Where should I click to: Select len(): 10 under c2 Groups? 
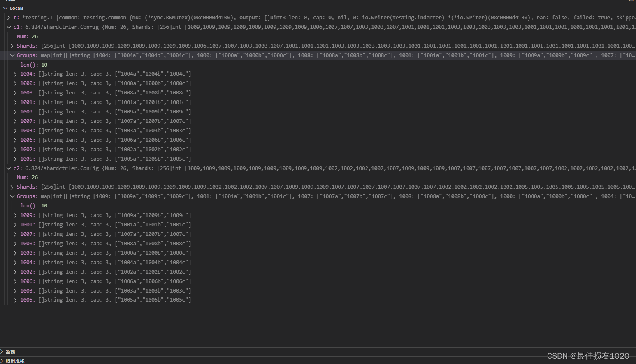coord(318,206)
